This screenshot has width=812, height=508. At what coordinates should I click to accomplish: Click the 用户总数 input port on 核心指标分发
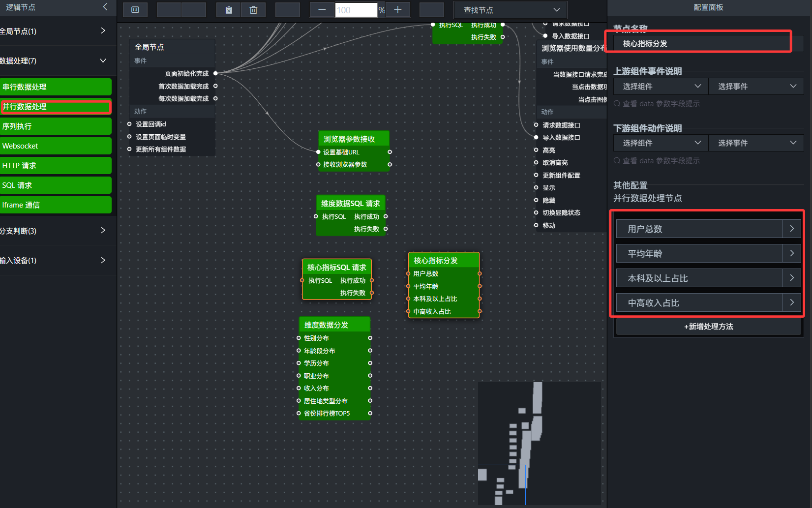click(x=408, y=273)
